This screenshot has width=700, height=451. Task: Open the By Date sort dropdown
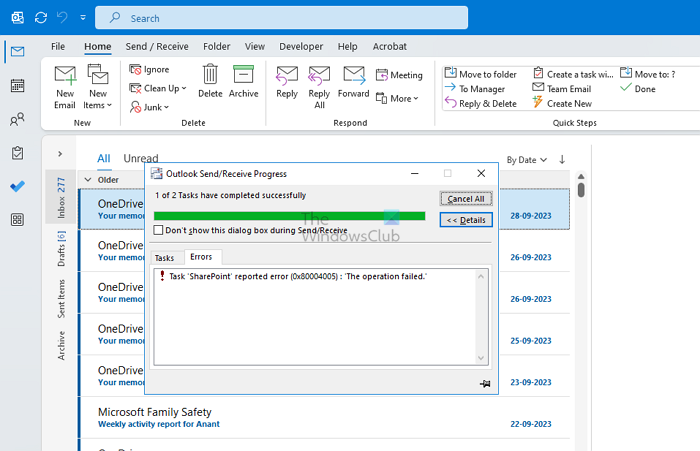click(526, 160)
